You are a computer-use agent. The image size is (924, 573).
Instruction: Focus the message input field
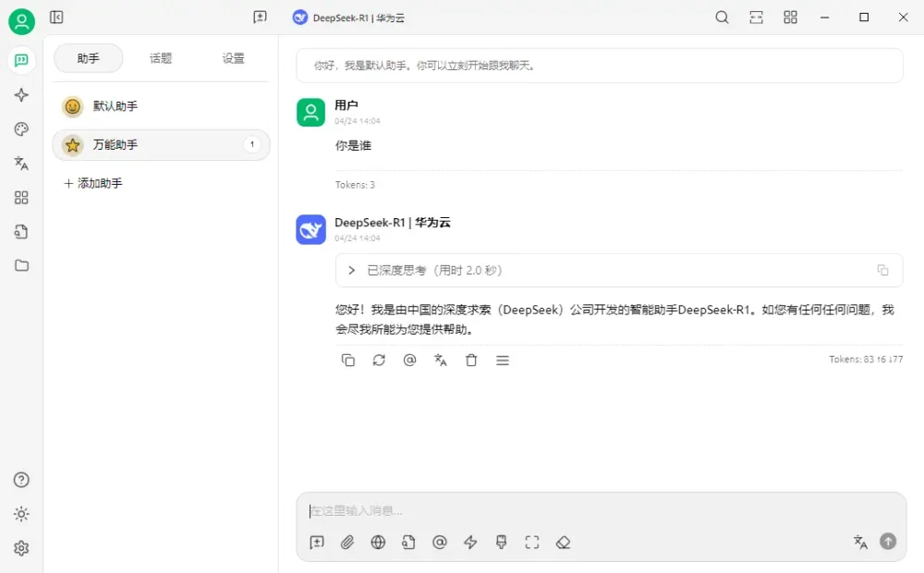click(x=602, y=510)
